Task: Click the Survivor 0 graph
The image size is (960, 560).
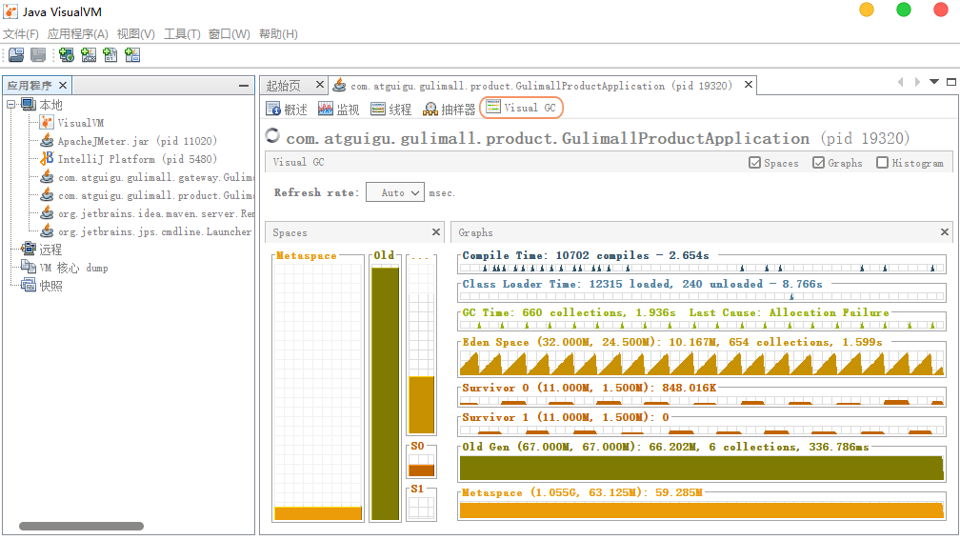Action: (702, 400)
